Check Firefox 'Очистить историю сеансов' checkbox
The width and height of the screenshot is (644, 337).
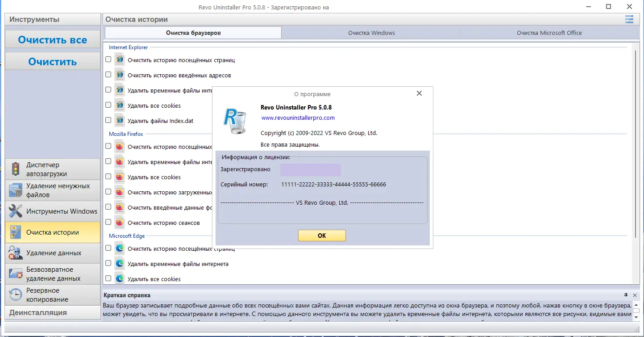[x=108, y=222]
